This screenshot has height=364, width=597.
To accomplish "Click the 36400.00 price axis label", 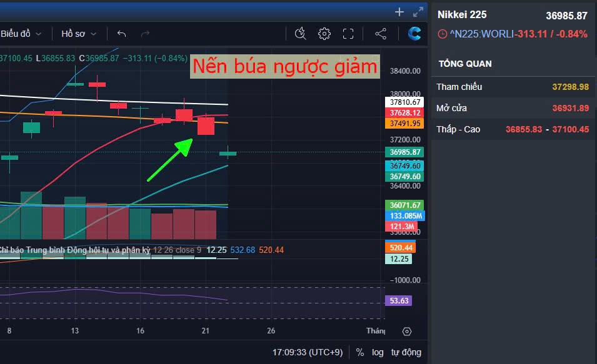I will point(405,186).
